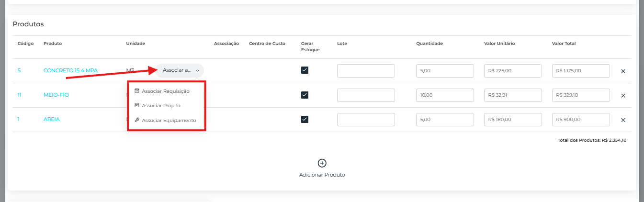Select Associar Requisição from the menu
Viewport: 644px width, 202px height.
[166, 91]
